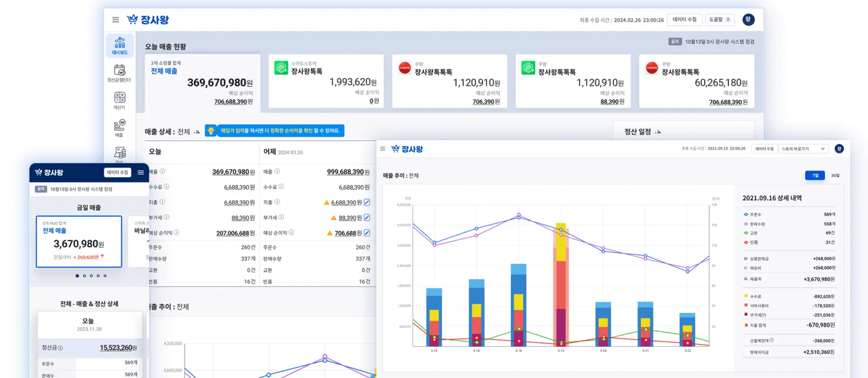Click info icon next to 어제 수수료
868x378 pixels.
281,187
